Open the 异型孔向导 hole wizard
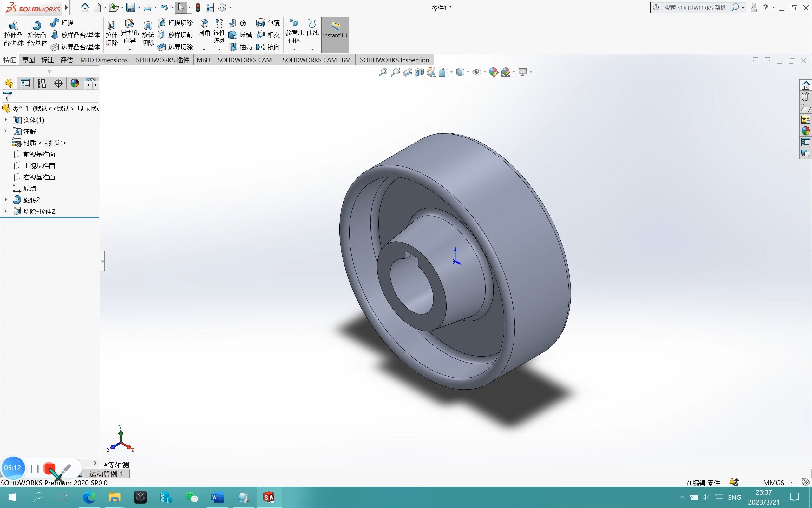 point(130,32)
